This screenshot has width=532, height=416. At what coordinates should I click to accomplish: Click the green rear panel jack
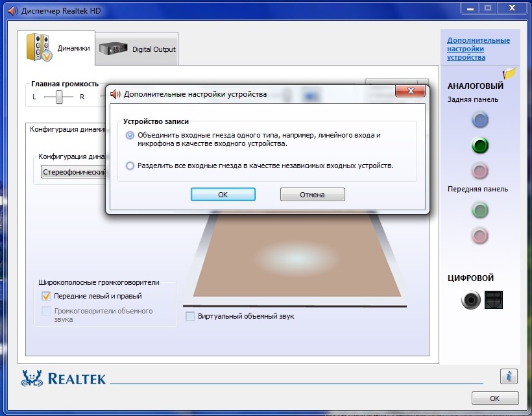pyautogui.click(x=479, y=145)
